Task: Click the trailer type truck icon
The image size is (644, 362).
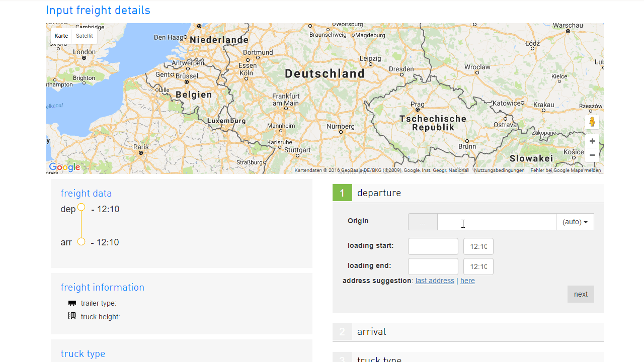Action: [72, 303]
